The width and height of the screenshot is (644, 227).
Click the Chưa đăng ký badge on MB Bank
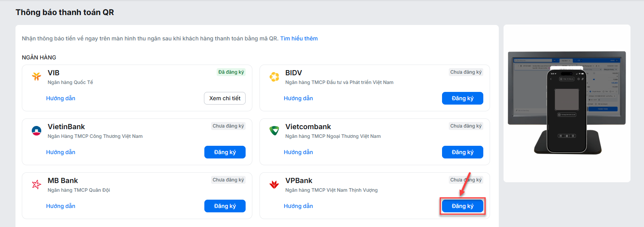click(x=228, y=180)
